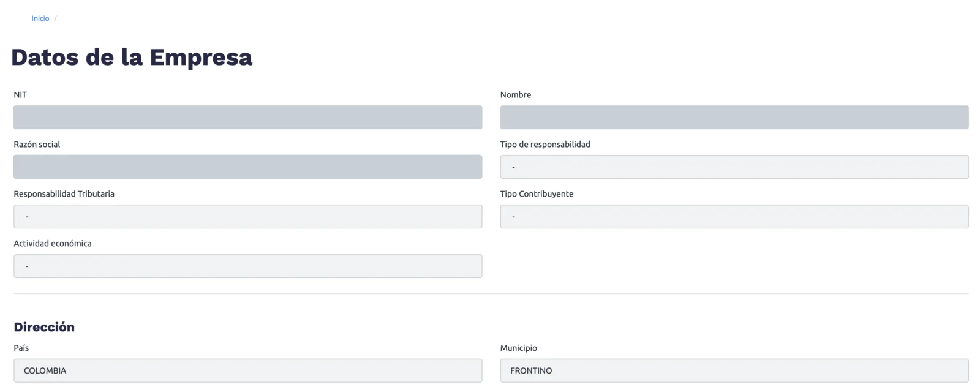Click the NIT input field
The height and width of the screenshot is (387, 980).
point(247,117)
